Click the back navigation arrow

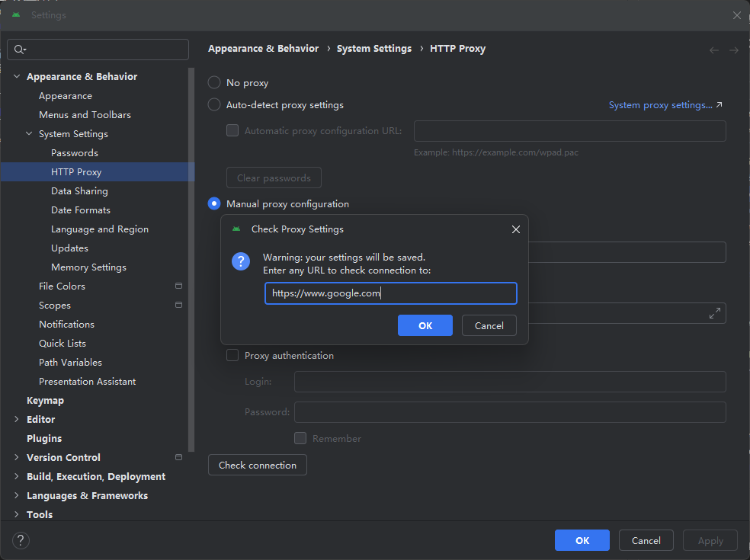pyautogui.click(x=714, y=50)
